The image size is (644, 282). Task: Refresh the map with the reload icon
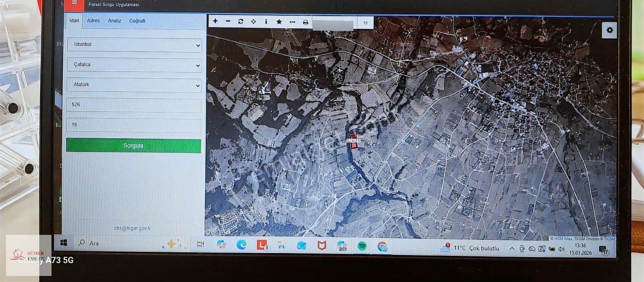click(241, 21)
